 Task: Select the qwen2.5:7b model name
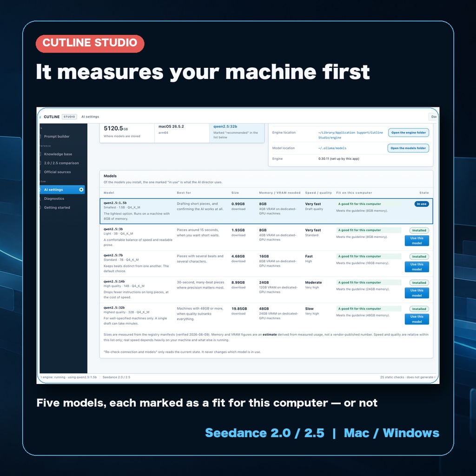coord(113,255)
